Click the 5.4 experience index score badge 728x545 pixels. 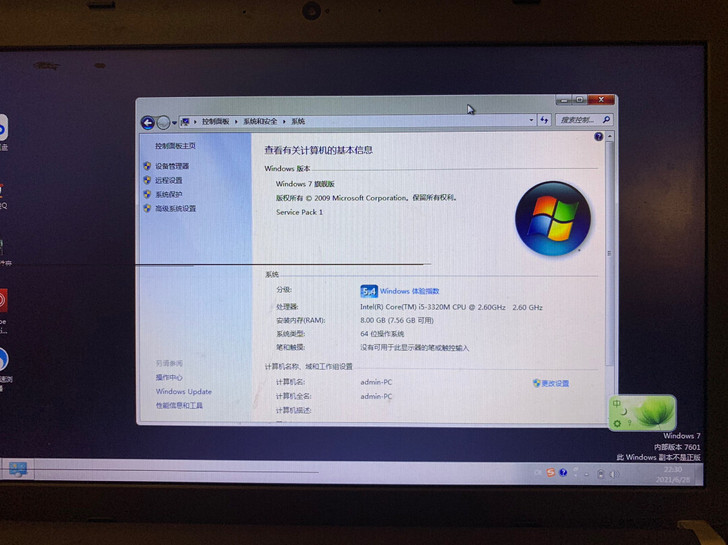pos(369,291)
